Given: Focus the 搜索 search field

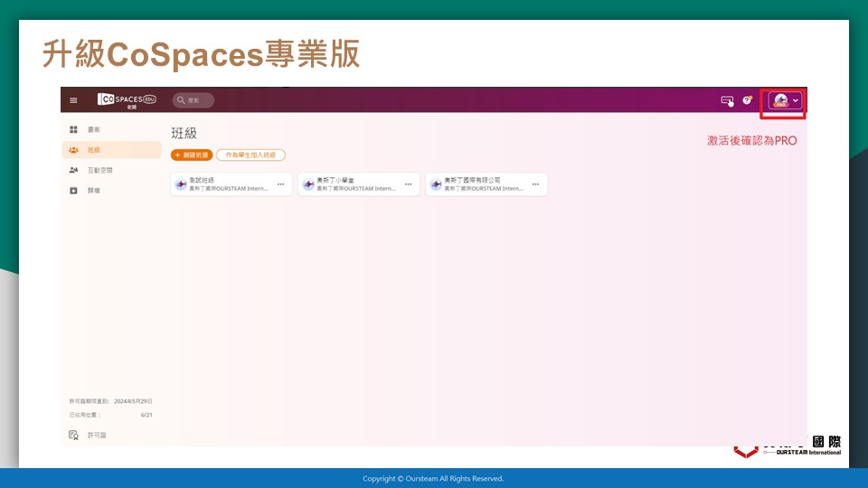Looking at the screenshot, I should (193, 100).
